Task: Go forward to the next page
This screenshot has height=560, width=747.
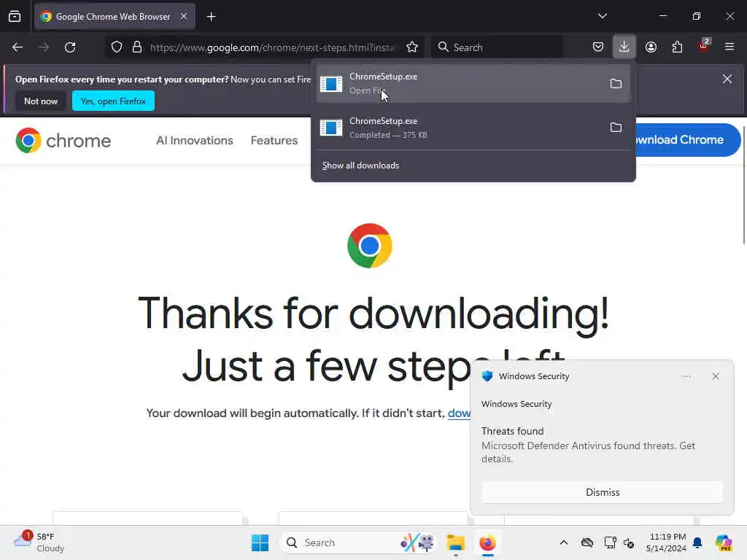Action: pyautogui.click(x=44, y=47)
